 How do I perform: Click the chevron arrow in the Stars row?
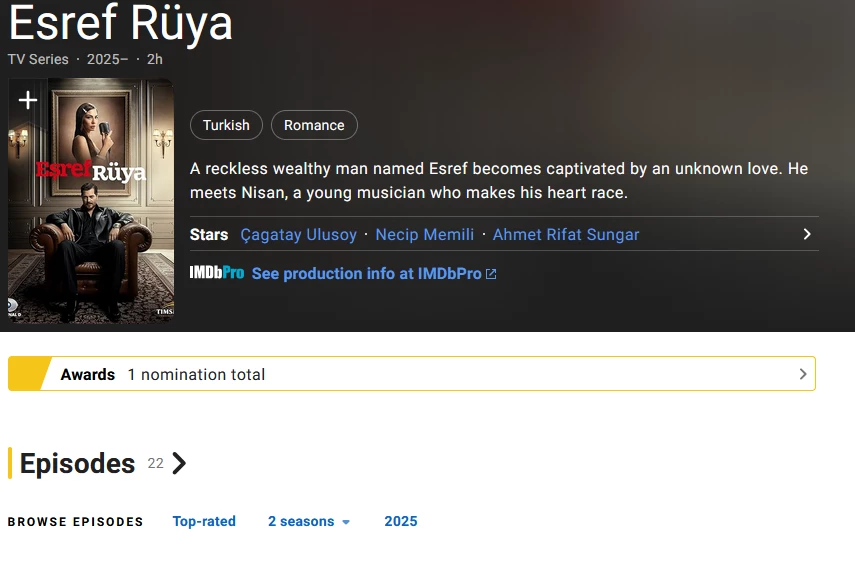pyautogui.click(x=807, y=234)
